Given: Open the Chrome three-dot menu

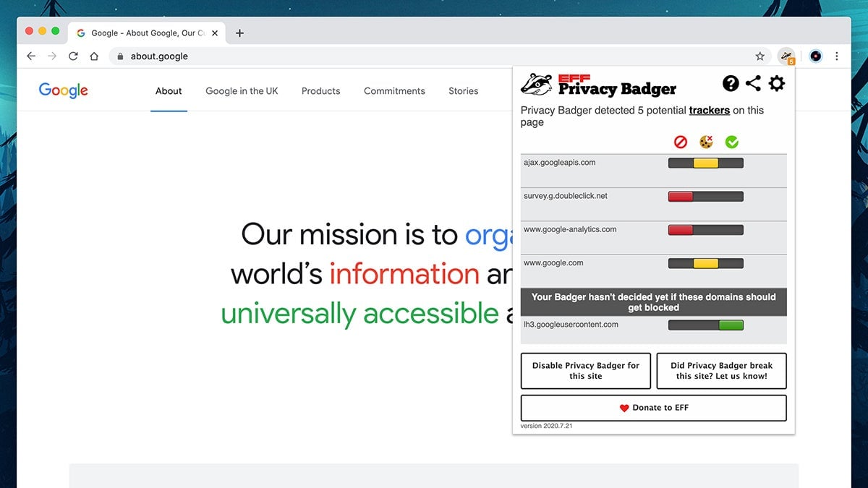Looking at the screenshot, I should coord(837,56).
